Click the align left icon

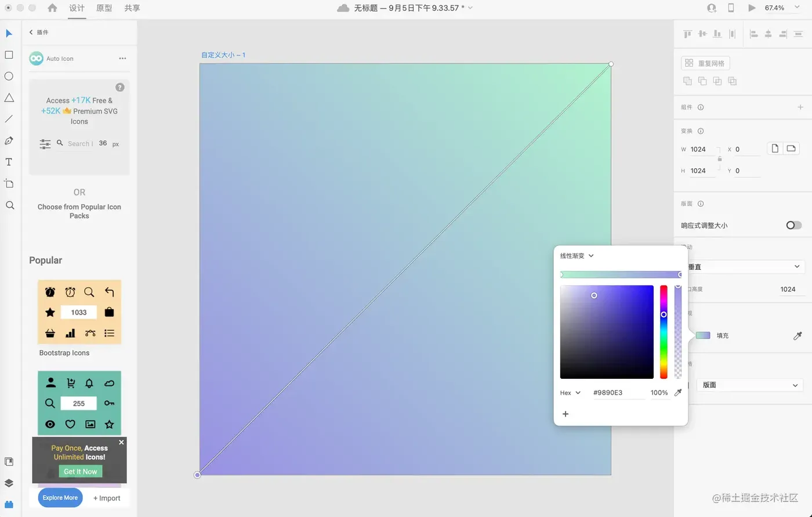point(754,34)
